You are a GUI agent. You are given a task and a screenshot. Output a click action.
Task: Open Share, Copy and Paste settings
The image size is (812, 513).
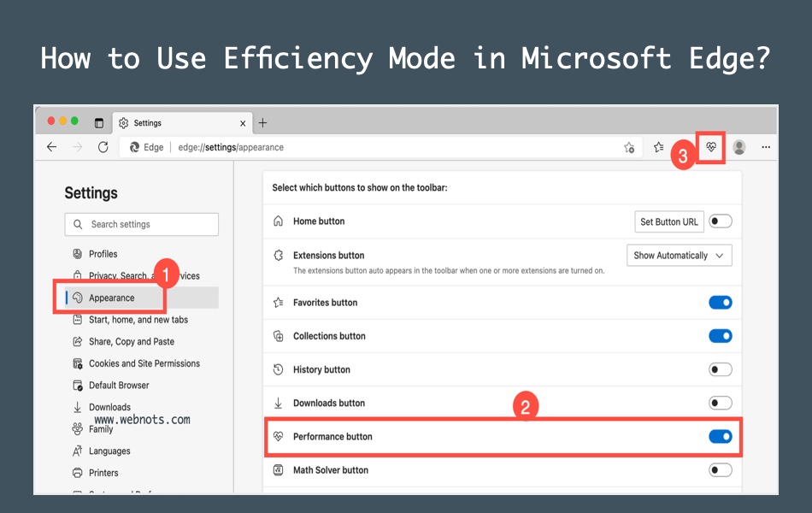132,341
